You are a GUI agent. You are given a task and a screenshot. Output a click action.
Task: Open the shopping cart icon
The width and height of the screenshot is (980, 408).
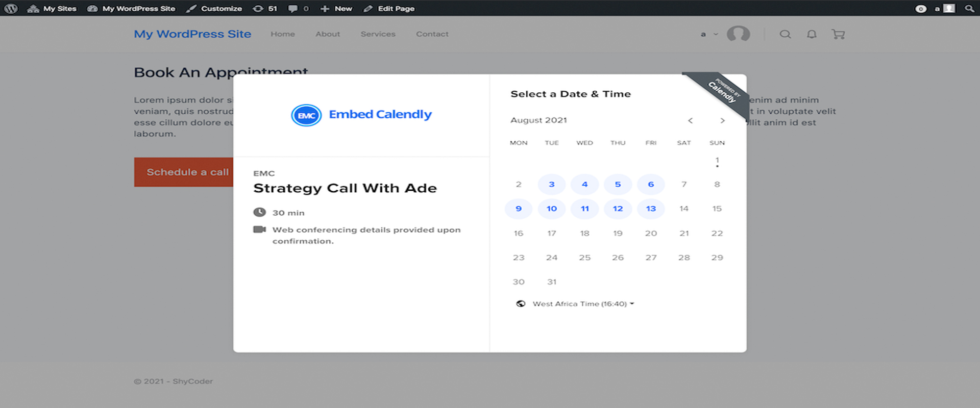[838, 34]
